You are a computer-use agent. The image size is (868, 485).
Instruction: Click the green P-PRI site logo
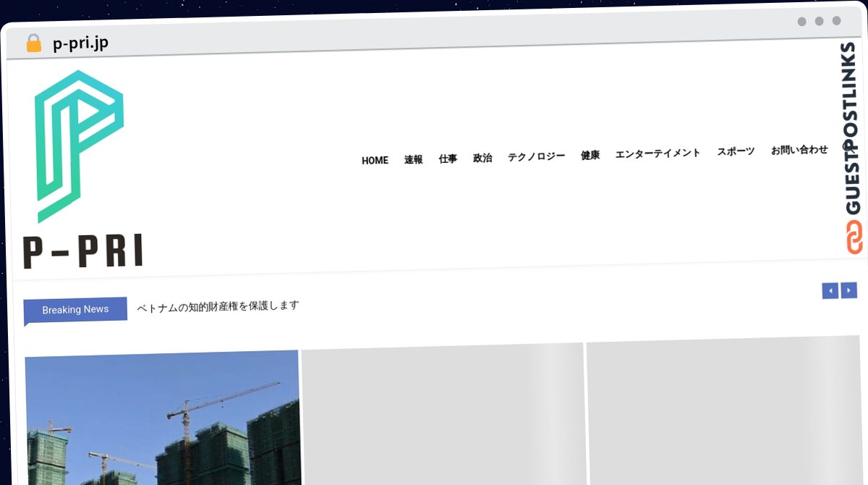point(80,169)
